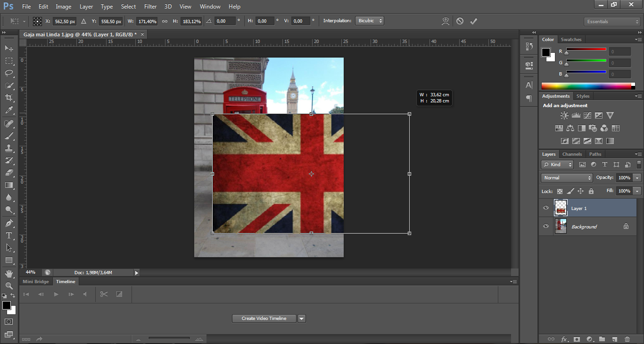This screenshot has height=344, width=644.
Task: Add a Curves adjustment
Action: 587,115
